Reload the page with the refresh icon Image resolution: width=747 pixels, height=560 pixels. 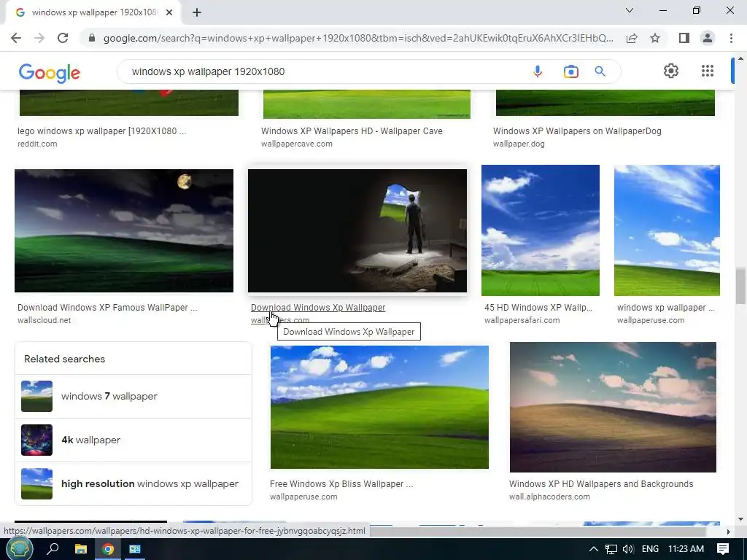click(63, 38)
